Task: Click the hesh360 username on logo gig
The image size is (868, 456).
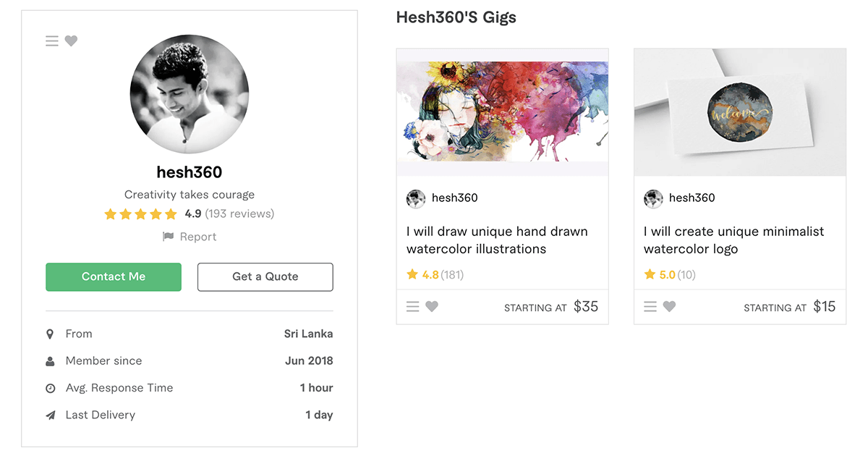Action: (692, 198)
